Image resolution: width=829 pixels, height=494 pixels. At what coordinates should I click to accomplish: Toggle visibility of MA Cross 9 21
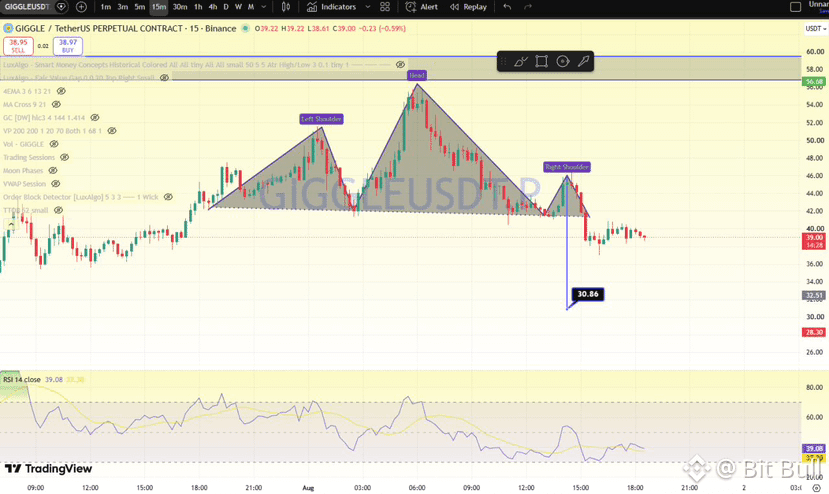point(56,104)
